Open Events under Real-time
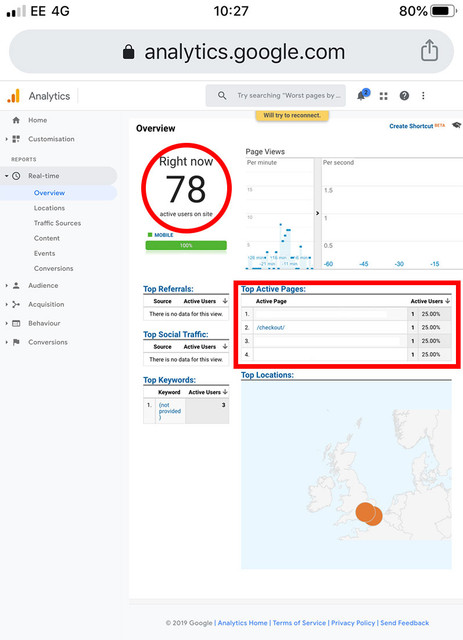 45,253
